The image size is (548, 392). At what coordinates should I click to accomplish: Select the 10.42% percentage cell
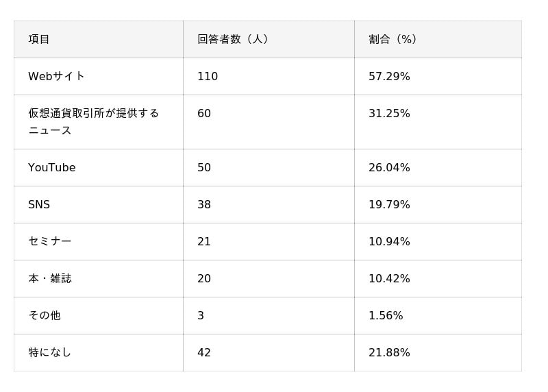(389, 279)
